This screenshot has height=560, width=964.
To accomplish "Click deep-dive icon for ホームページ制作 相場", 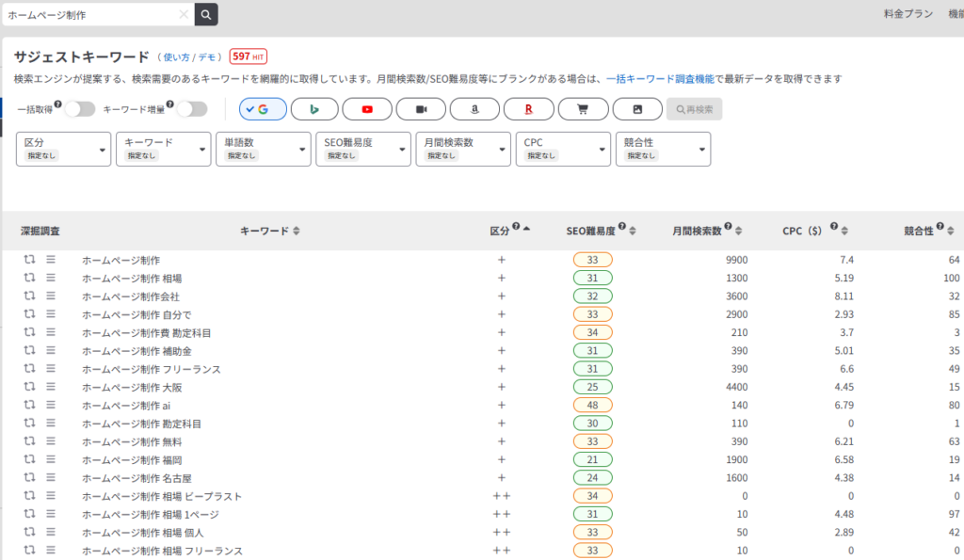I will click(30, 278).
